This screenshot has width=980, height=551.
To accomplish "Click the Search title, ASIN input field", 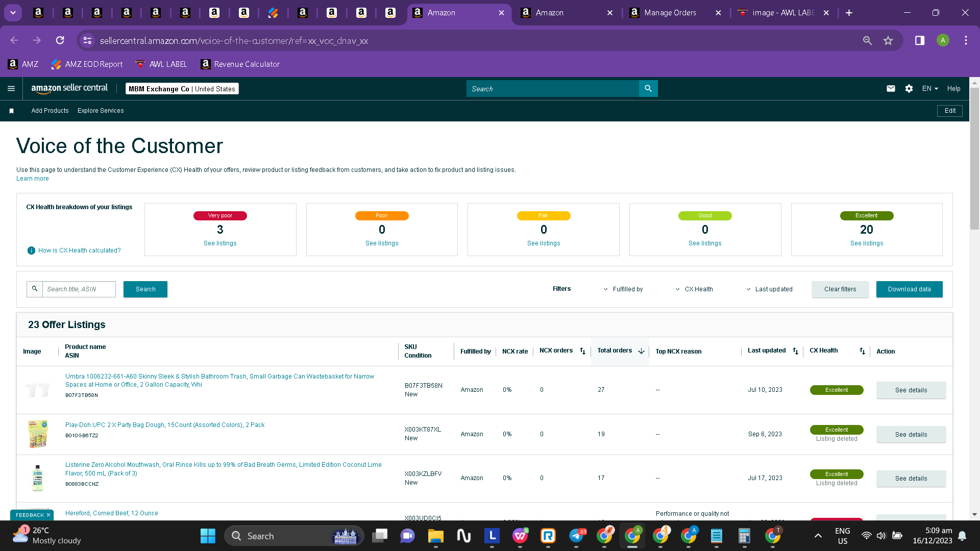I will [x=79, y=289].
